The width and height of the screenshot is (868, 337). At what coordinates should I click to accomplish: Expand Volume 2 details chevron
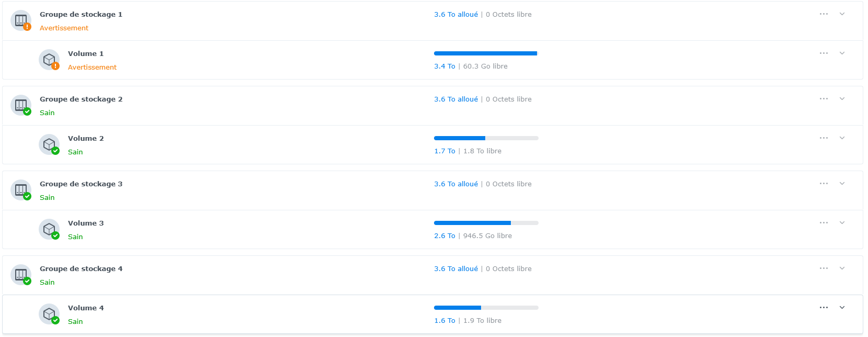click(x=842, y=138)
